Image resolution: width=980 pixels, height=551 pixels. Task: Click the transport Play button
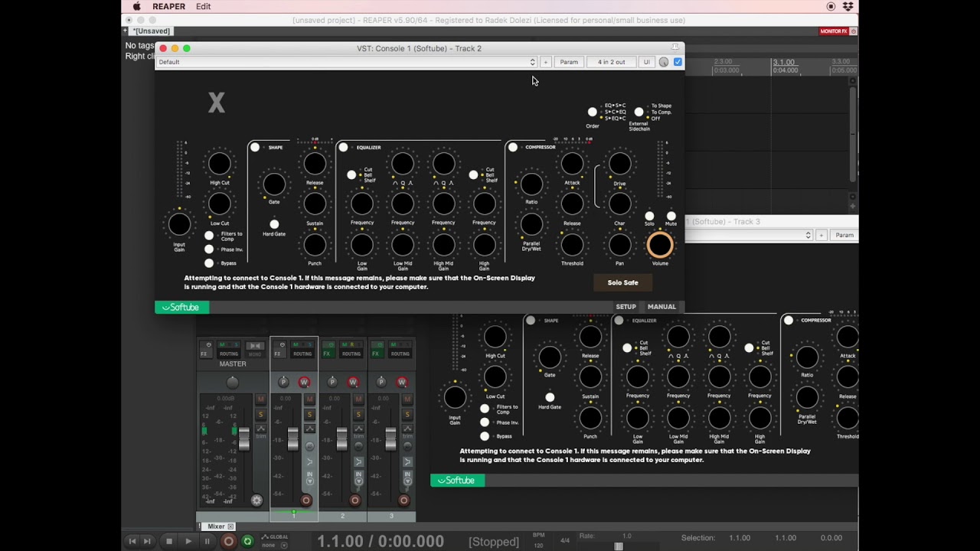[x=188, y=541]
